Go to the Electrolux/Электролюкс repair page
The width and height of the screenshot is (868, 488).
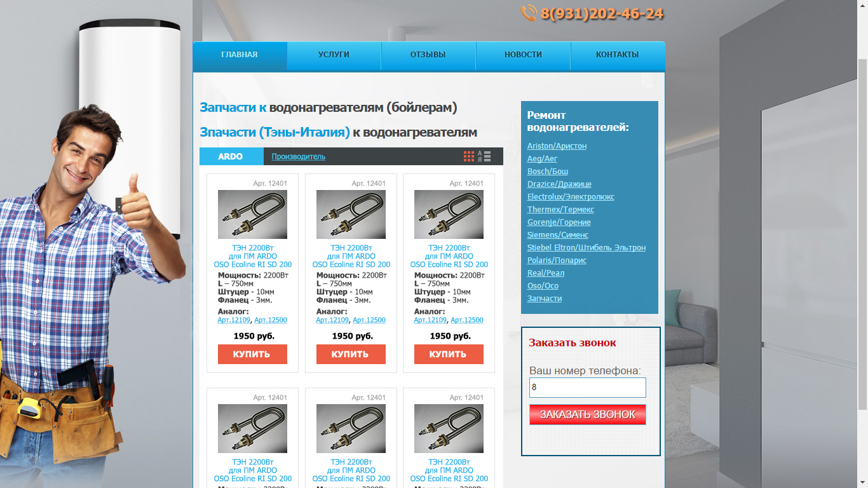[571, 197]
